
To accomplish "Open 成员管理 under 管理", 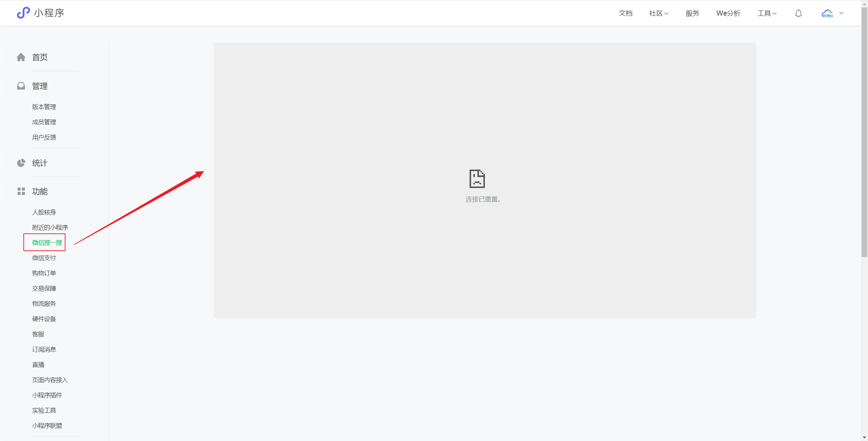I will point(44,122).
